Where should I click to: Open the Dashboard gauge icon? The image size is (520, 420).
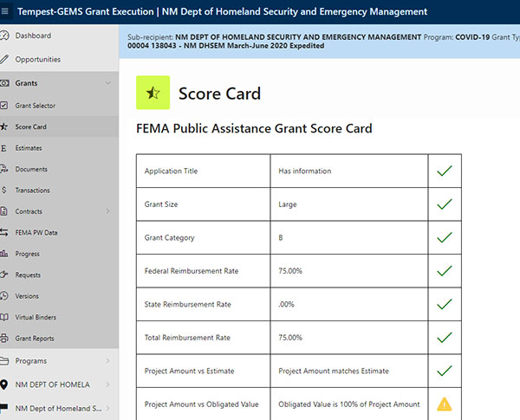pos(4,36)
